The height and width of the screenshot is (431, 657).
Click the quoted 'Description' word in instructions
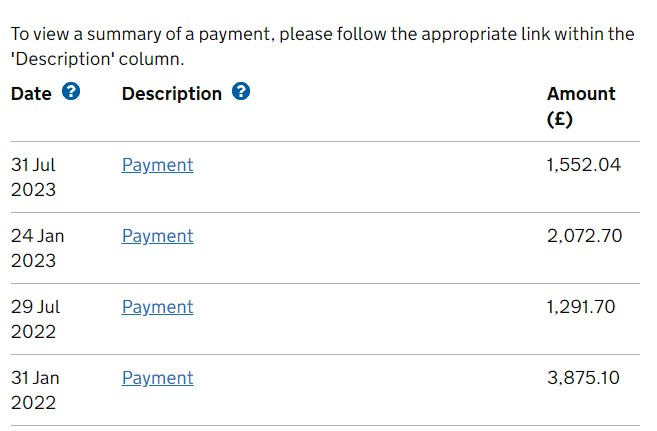(x=62, y=59)
